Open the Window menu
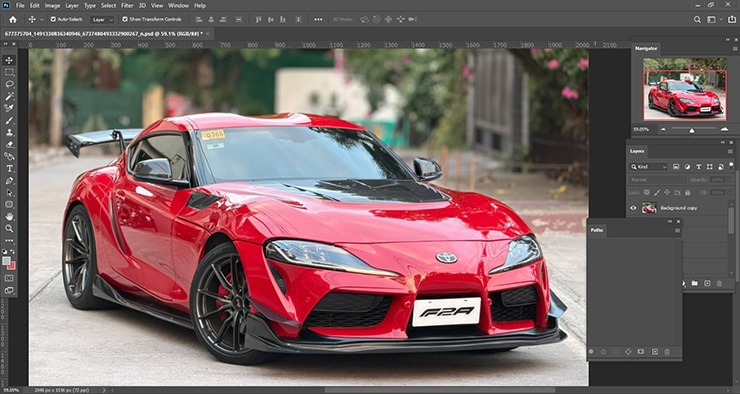 coord(178,6)
